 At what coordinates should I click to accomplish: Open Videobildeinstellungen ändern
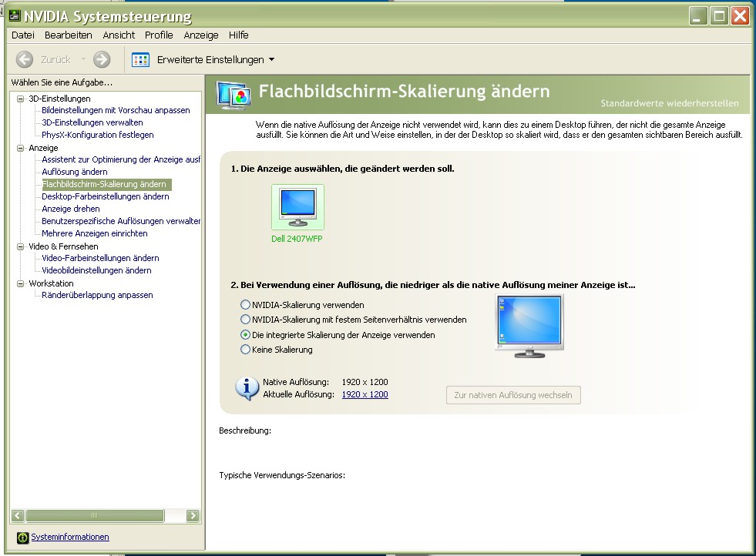tap(96, 270)
